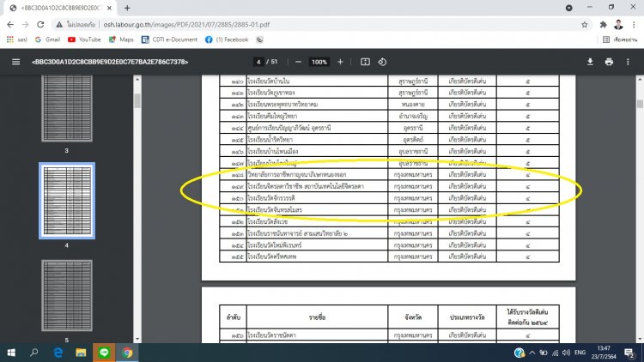Toggle the PDF sidebar menu icon

tap(15, 62)
